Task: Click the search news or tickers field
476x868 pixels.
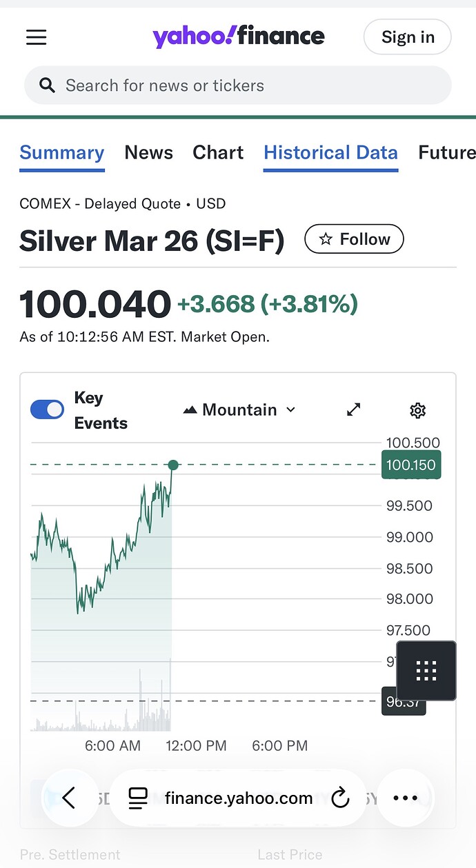Action: (x=248, y=85)
